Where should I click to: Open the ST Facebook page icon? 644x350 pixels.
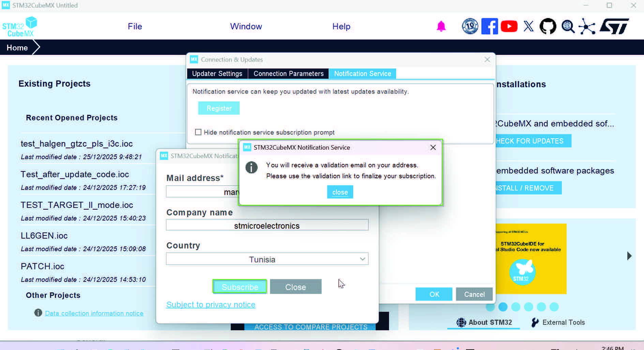tap(490, 26)
